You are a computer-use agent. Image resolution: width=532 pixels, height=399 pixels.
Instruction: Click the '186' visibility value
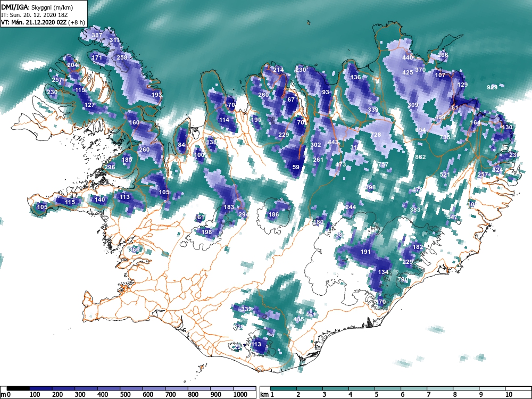click(x=273, y=214)
